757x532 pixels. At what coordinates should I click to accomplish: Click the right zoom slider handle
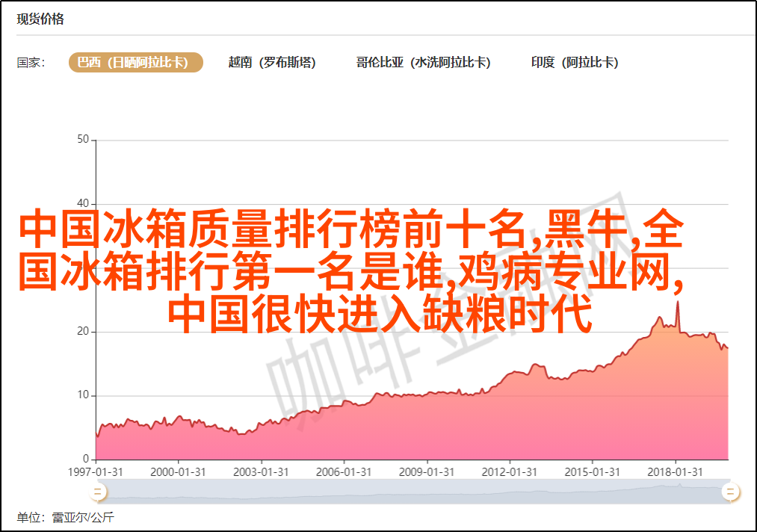(730, 491)
